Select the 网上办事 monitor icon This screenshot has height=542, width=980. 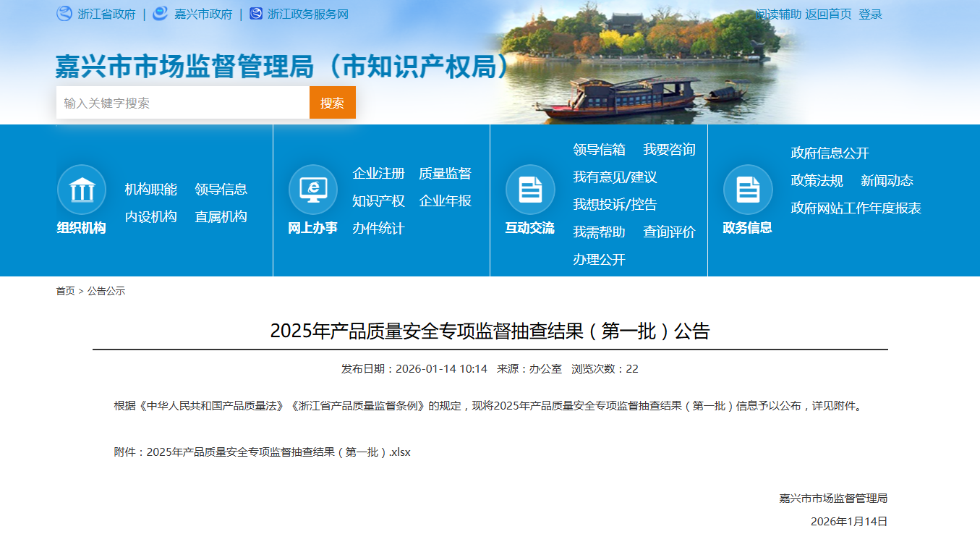(x=314, y=188)
